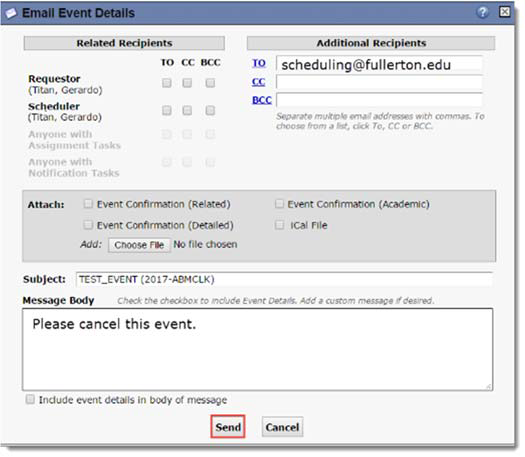Check the Requestor BCC checkbox

pos(210,83)
